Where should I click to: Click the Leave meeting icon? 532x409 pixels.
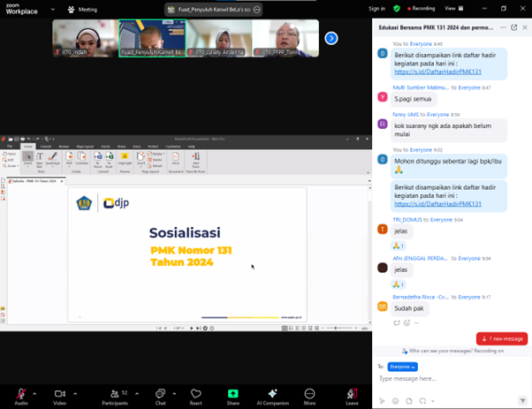[352, 393]
